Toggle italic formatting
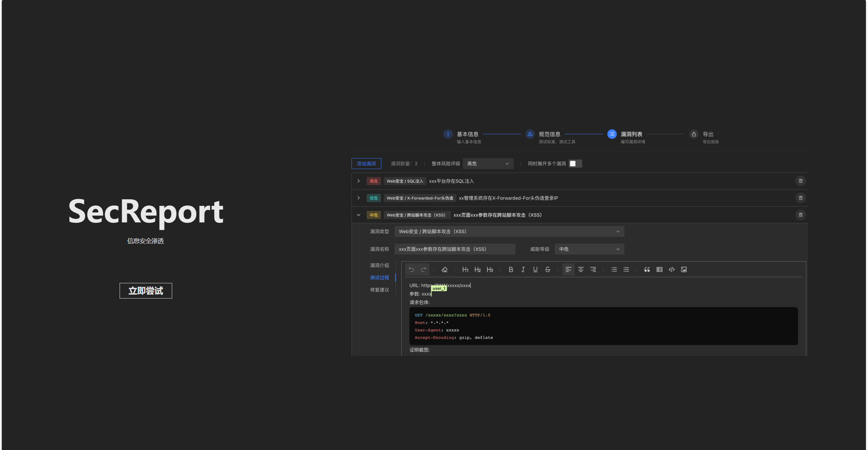 (523, 269)
